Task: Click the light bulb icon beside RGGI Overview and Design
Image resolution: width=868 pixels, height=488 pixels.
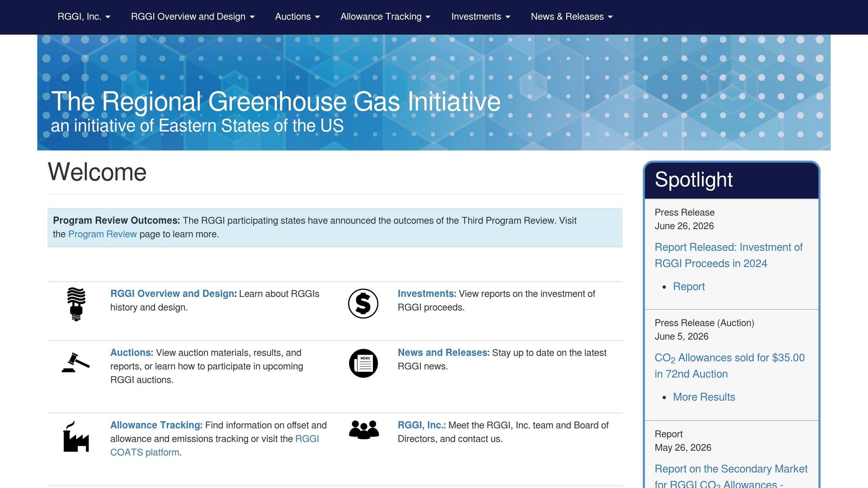Action: (x=76, y=304)
